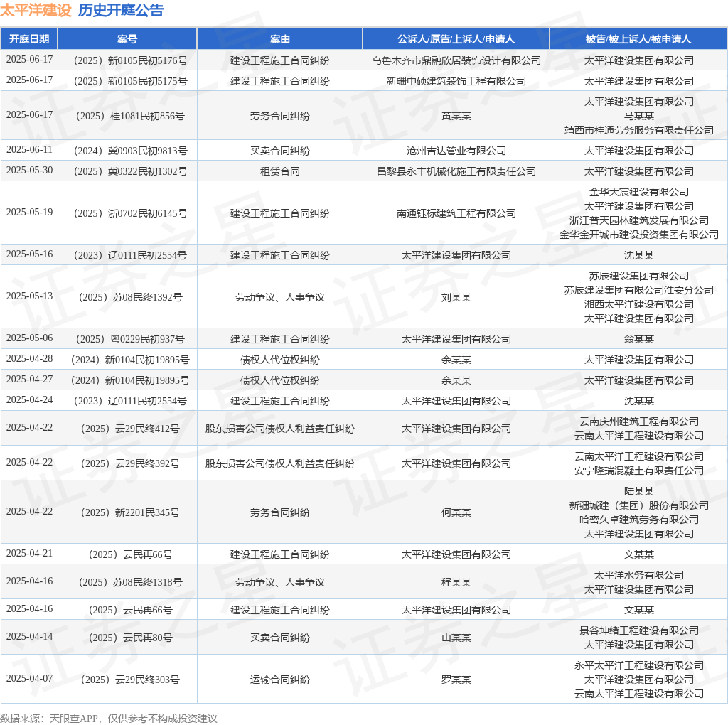Select the 案由 column header

[280, 39]
